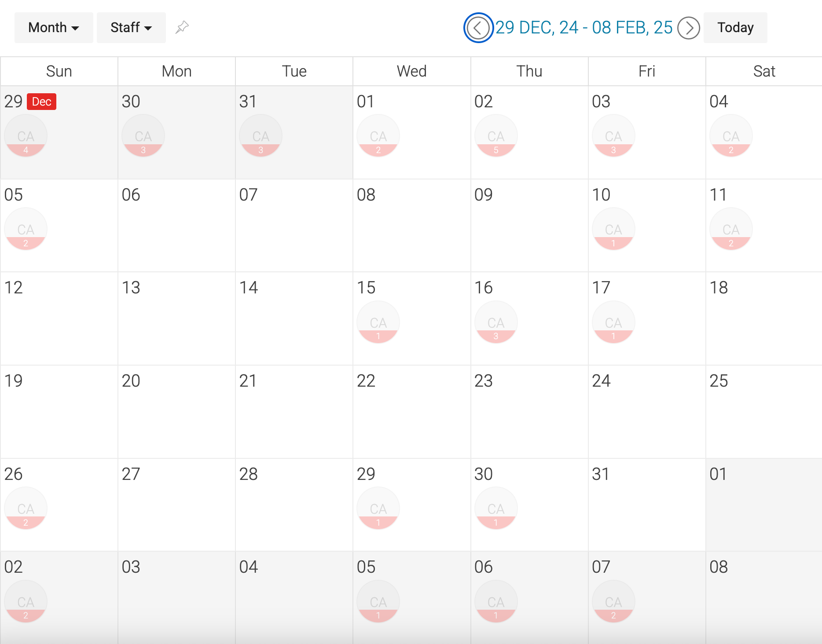Open CA badge with 5 on Thursday 02
The image size is (822, 644).
pyautogui.click(x=496, y=135)
